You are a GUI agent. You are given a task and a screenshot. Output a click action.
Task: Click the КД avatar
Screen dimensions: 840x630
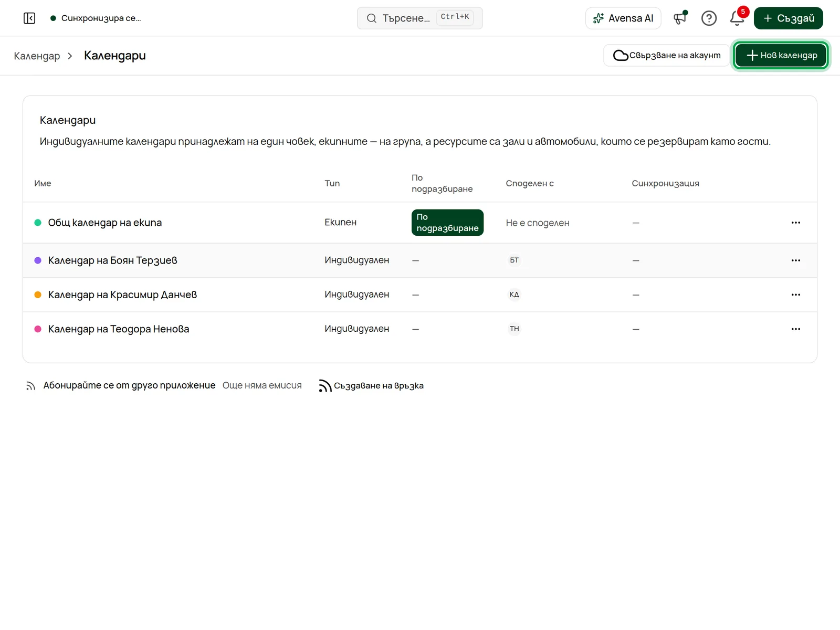tap(514, 295)
